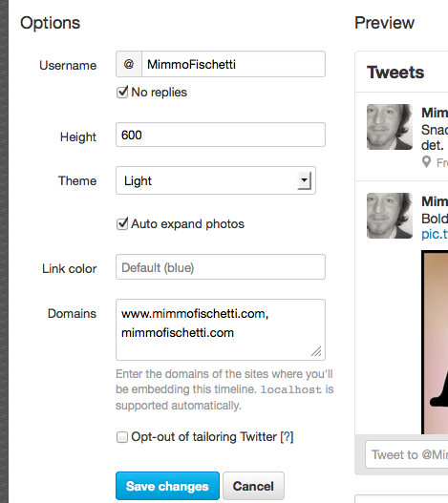Click the resize grip of Domains textarea
The height and width of the screenshot is (503, 448).
click(316, 351)
